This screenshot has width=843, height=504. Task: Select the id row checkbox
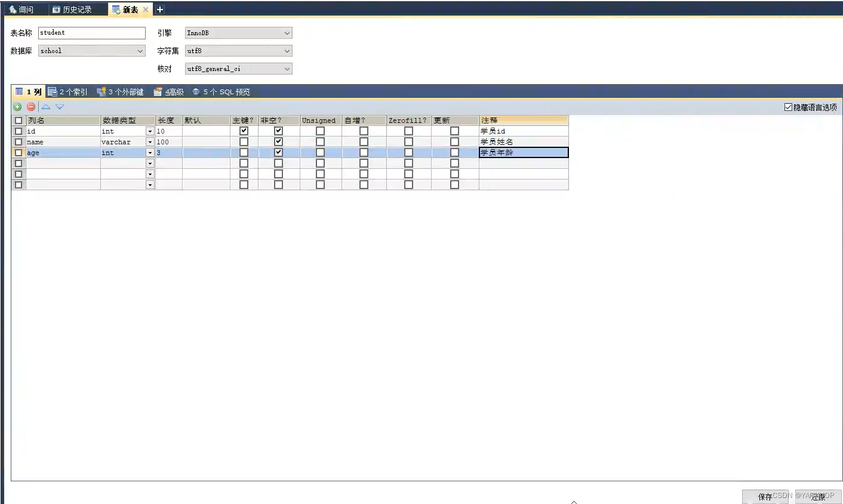coord(19,131)
